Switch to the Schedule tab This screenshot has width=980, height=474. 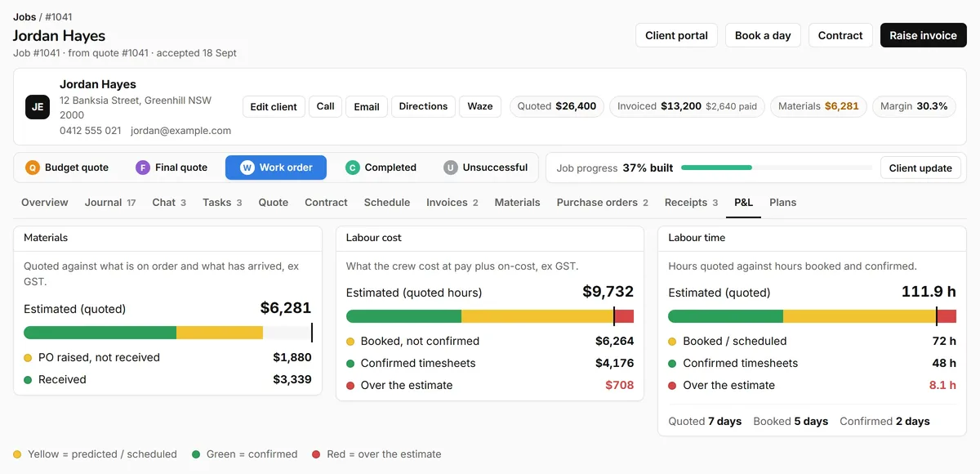387,203
